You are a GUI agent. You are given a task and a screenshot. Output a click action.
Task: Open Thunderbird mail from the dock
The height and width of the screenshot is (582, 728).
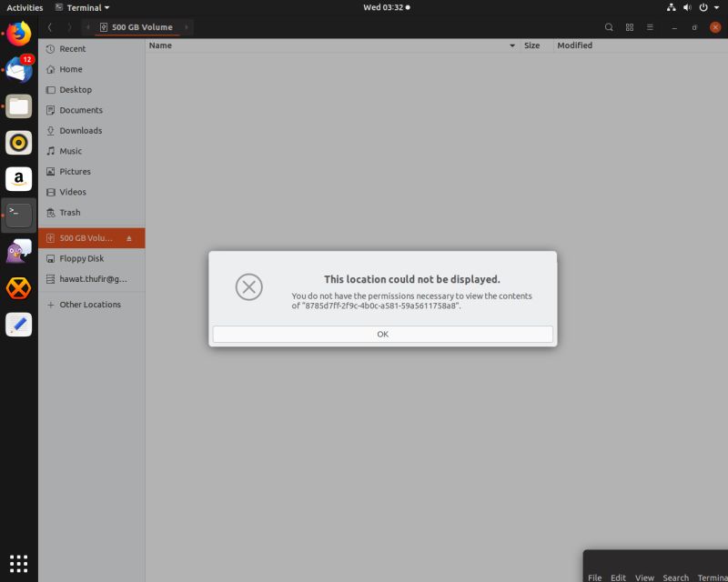click(18, 70)
